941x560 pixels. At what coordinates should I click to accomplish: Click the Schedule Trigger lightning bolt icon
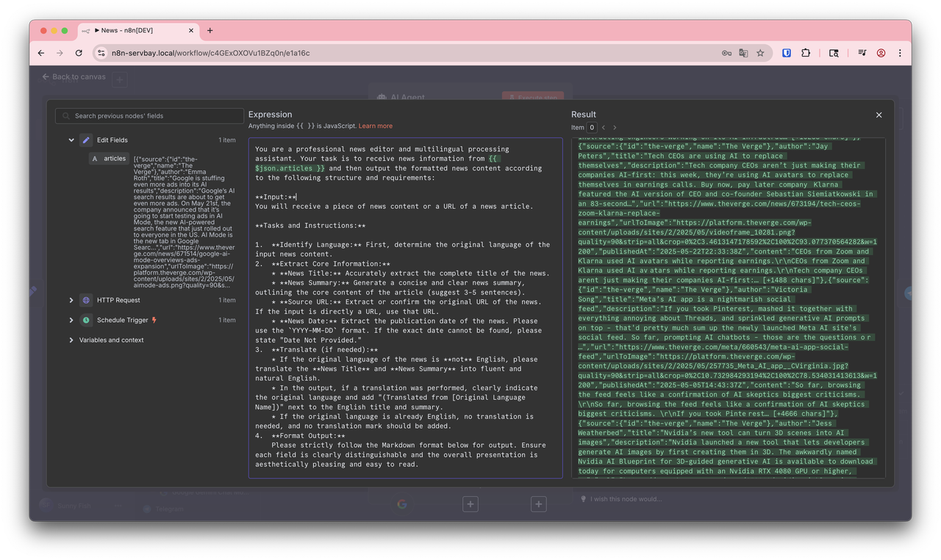tap(154, 320)
